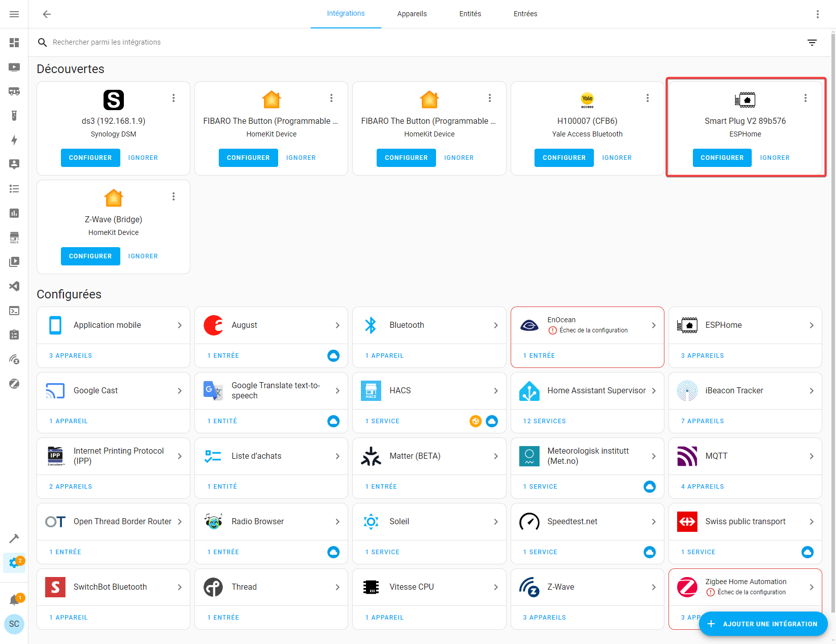The width and height of the screenshot is (836, 644).
Task: Expand the Bluetooth integration chevron
Action: (x=496, y=325)
